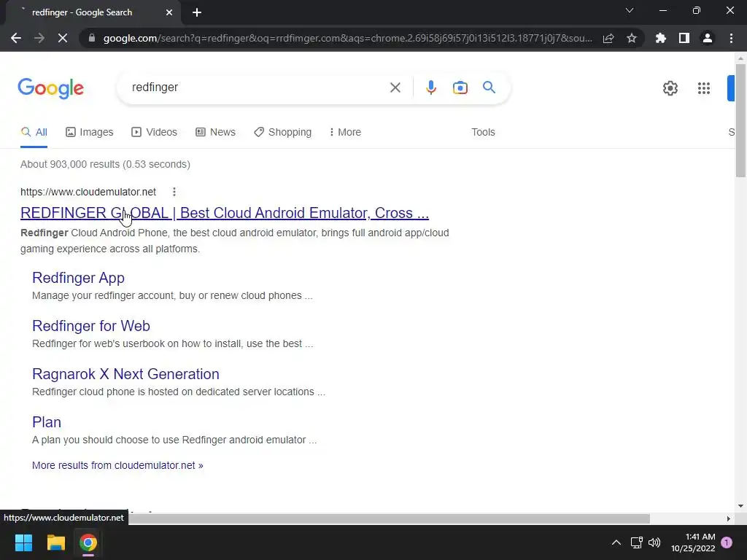The height and width of the screenshot is (560, 747).
Task: Show hidden system tray icons
Action: (616, 542)
